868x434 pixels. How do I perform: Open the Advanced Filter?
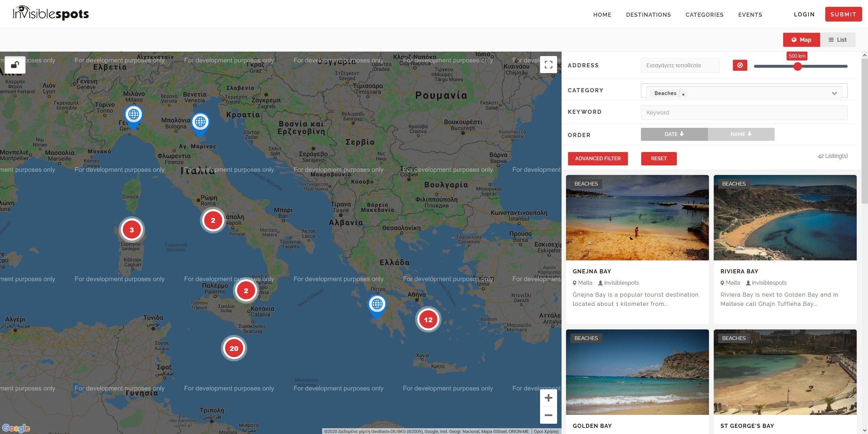tap(598, 159)
